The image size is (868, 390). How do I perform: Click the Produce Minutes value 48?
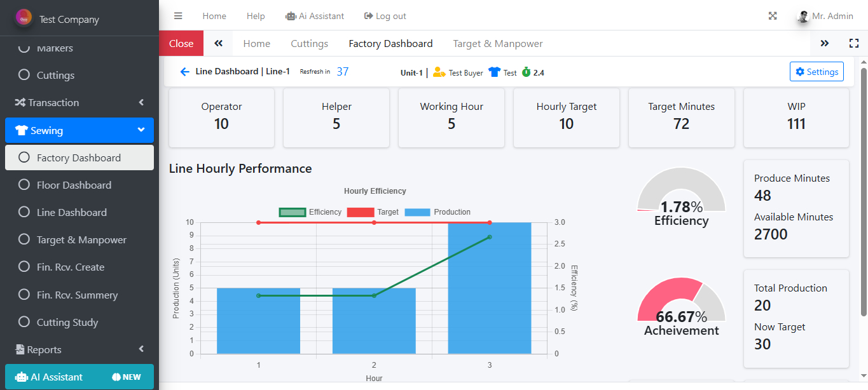(762, 196)
